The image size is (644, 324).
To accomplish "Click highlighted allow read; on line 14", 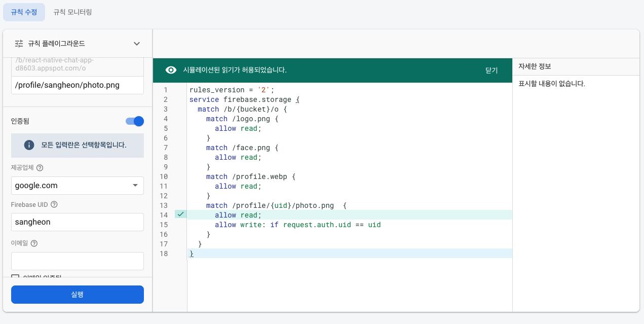I will [x=238, y=215].
